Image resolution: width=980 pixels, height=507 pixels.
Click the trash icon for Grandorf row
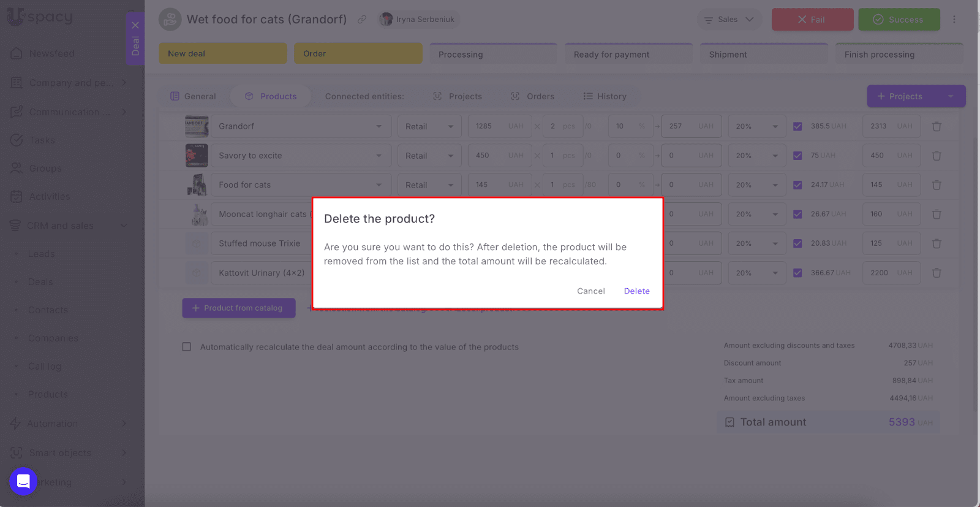(937, 126)
